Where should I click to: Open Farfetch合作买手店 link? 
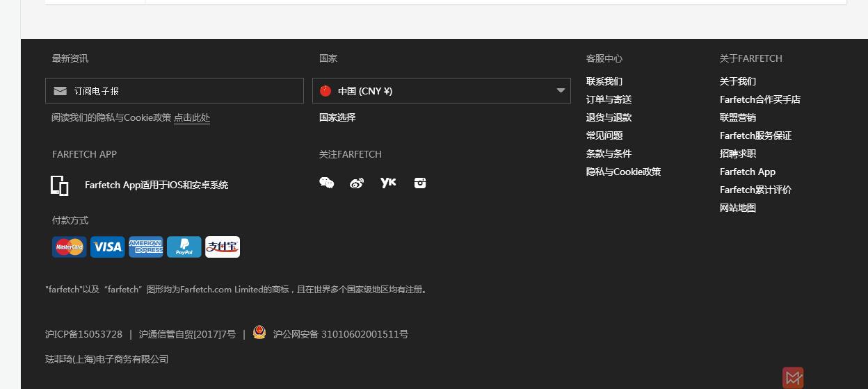tap(760, 99)
